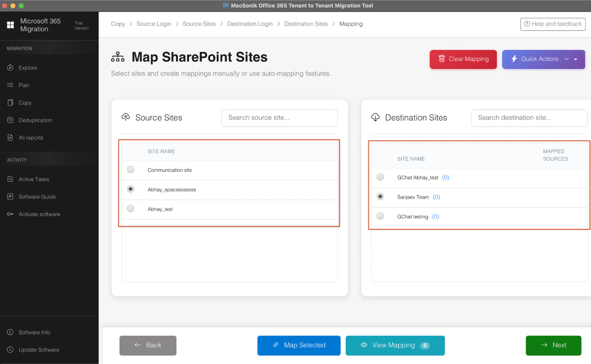The height and width of the screenshot is (364, 591).
Task: Go to Source Sites breadcrumb step
Action: (x=199, y=24)
